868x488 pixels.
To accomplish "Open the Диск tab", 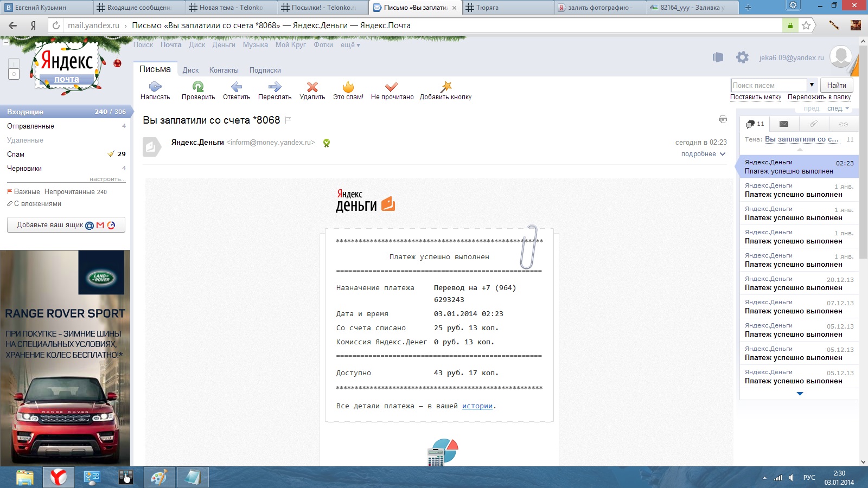I will pos(190,70).
